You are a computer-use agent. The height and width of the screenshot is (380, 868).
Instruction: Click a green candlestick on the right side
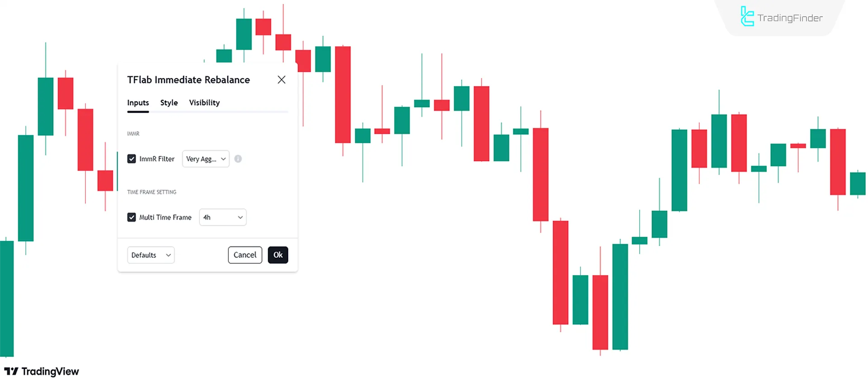(x=679, y=170)
